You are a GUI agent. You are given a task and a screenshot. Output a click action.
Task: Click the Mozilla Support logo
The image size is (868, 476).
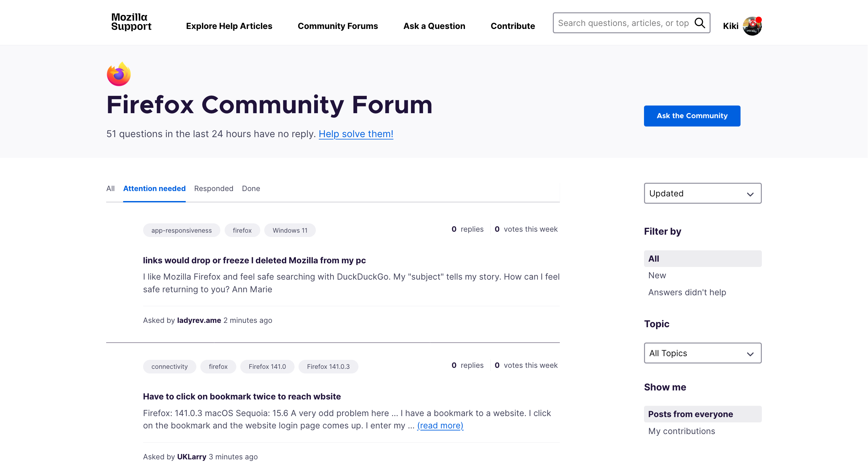131,22
